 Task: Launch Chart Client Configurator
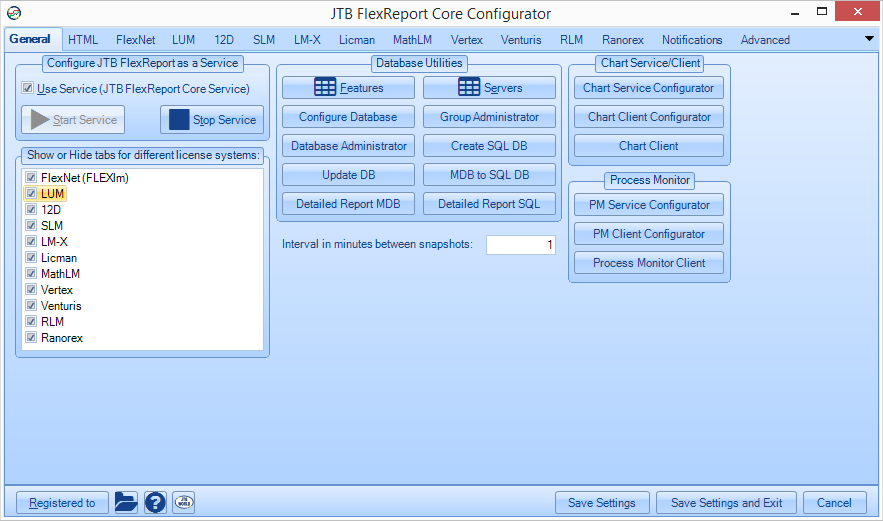(x=649, y=117)
